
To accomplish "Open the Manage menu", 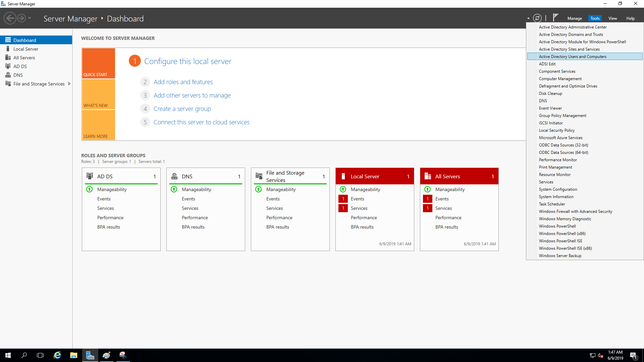I will 575,18.
